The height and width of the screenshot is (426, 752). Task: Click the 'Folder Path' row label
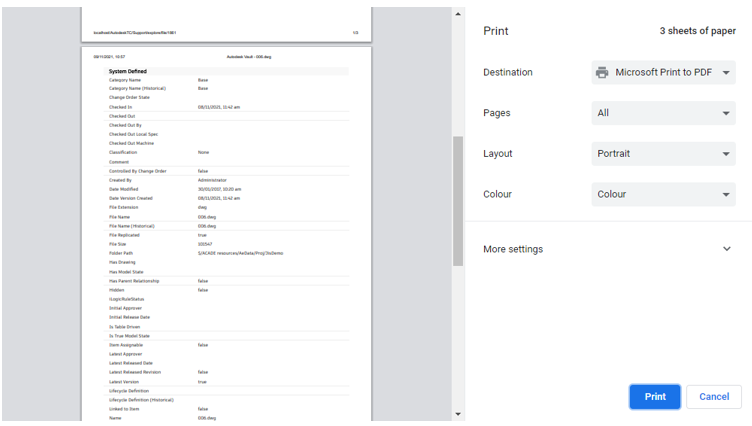pyautogui.click(x=121, y=253)
